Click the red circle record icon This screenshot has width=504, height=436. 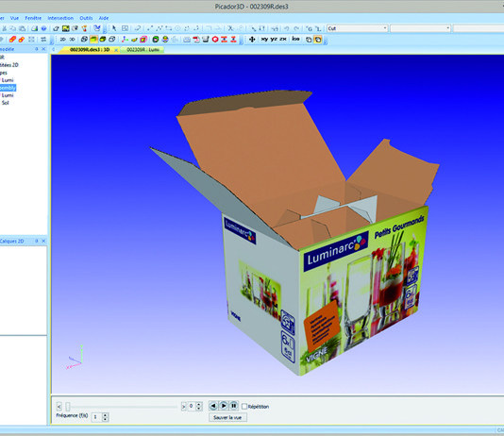click(x=215, y=40)
